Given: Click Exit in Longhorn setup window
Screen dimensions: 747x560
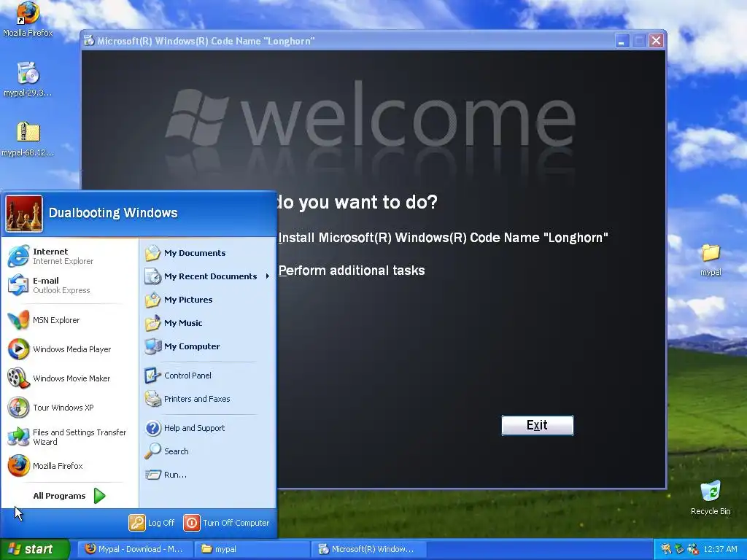Looking at the screenshot, I should pyautogui.click(x=538, y=425).
